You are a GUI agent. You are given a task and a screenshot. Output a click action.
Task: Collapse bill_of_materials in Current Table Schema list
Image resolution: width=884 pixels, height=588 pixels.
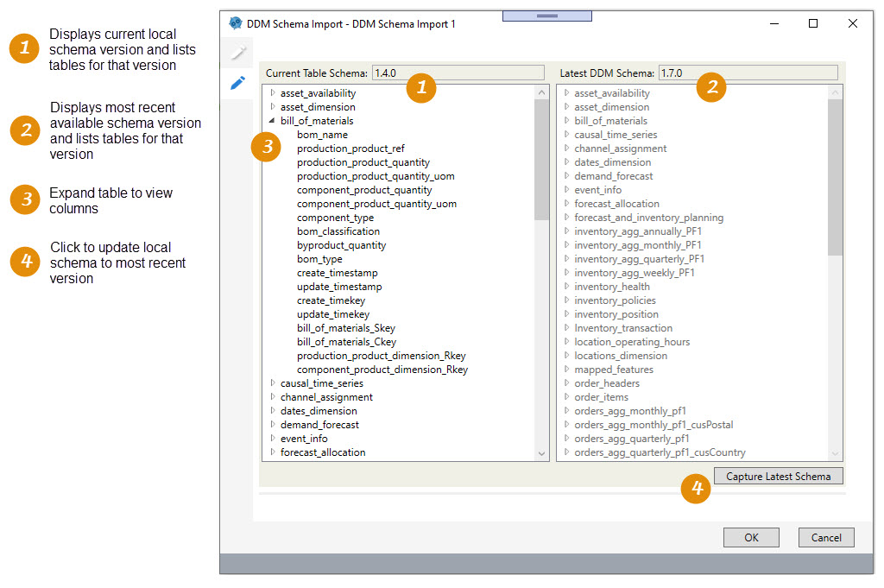[x=272, y=121]
